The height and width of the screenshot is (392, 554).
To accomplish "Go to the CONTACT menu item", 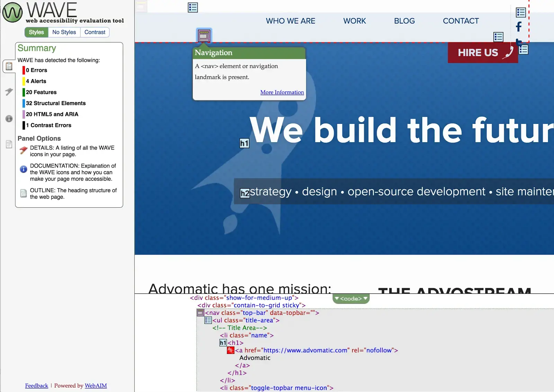I will (461, 21).
